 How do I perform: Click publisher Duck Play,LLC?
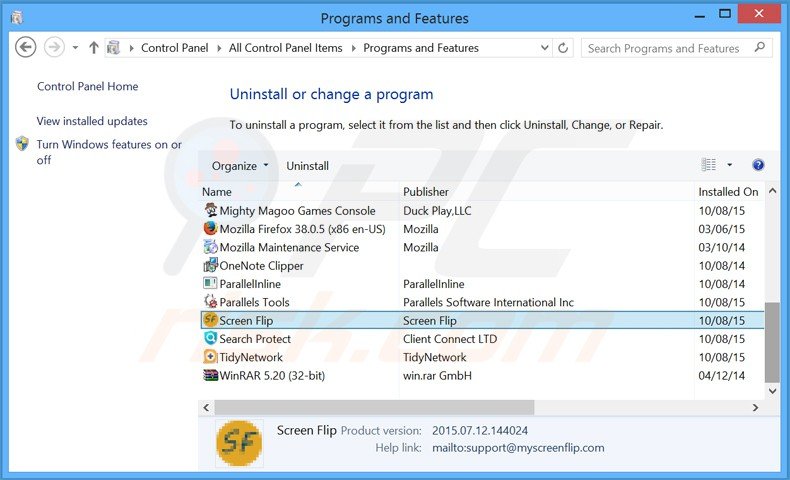[437, 211]
